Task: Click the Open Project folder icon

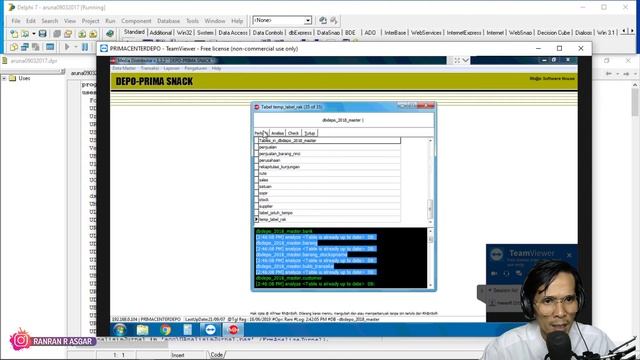Action: tap(68, 34)
